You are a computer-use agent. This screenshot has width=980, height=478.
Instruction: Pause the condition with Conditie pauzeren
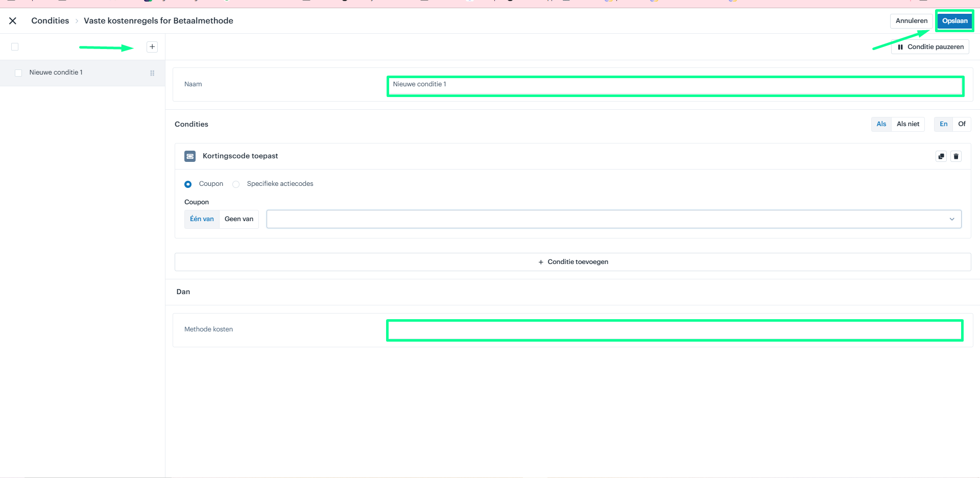click(x=930, y=47)
